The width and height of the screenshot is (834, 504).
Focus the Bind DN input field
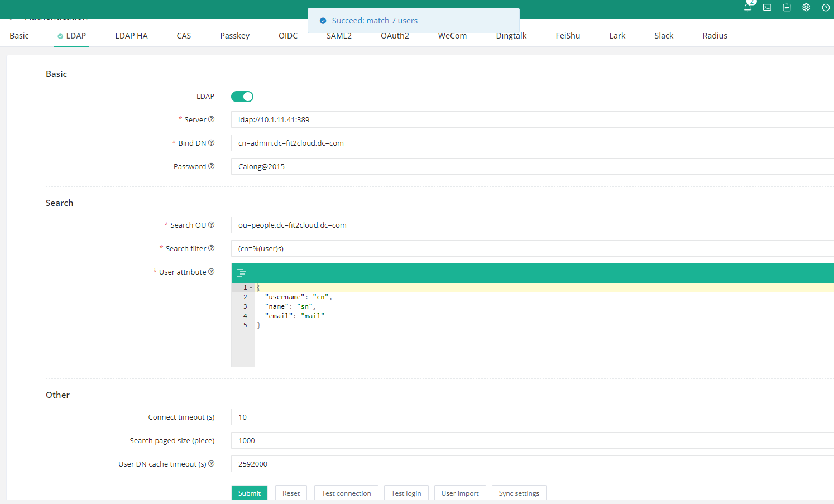[x=533, y=143]
